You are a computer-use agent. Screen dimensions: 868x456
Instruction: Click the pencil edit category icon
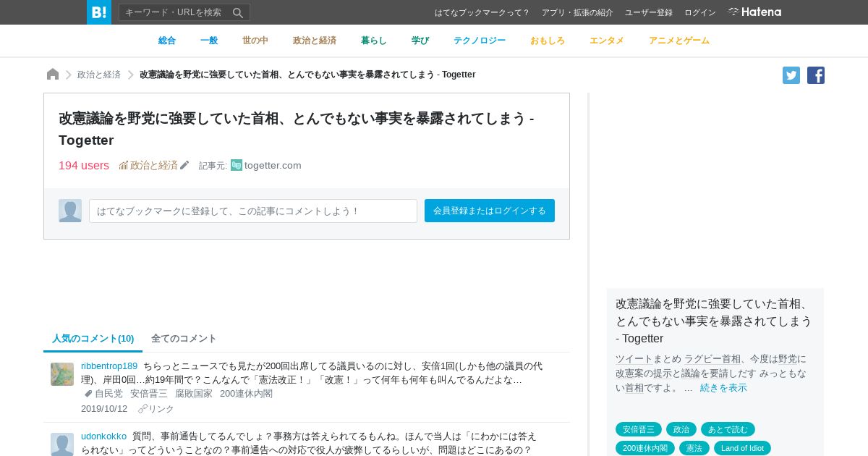(x=184, y=165)
